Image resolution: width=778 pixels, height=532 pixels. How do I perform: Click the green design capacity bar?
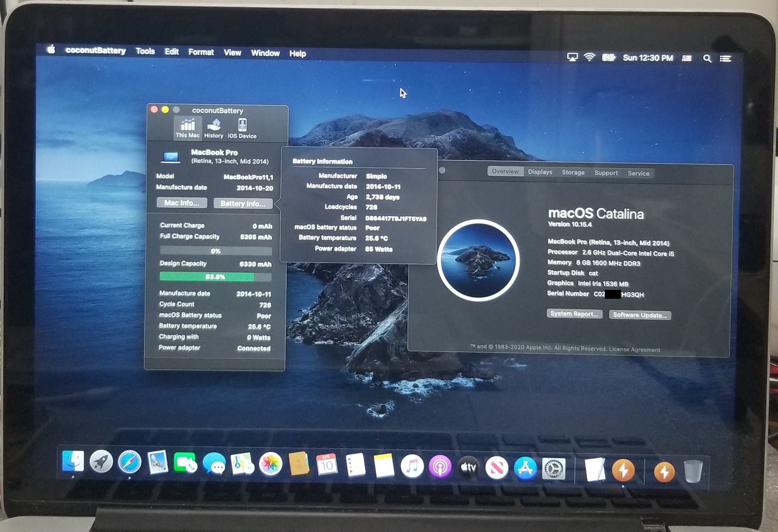click(207, 277)
